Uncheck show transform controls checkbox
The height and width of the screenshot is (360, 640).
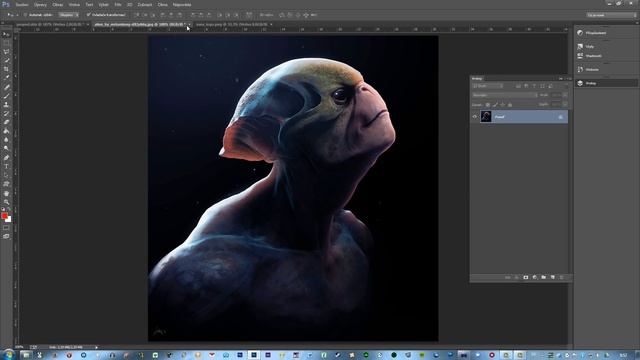(89, 15)
